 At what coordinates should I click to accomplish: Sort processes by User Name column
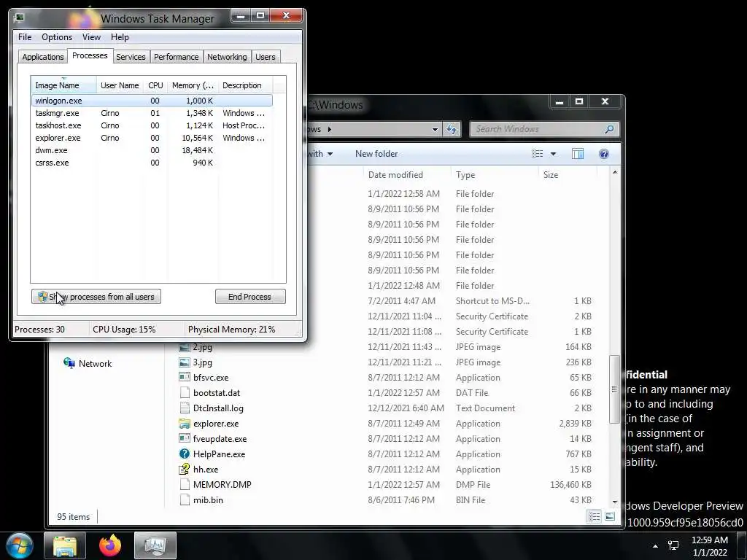120,85
